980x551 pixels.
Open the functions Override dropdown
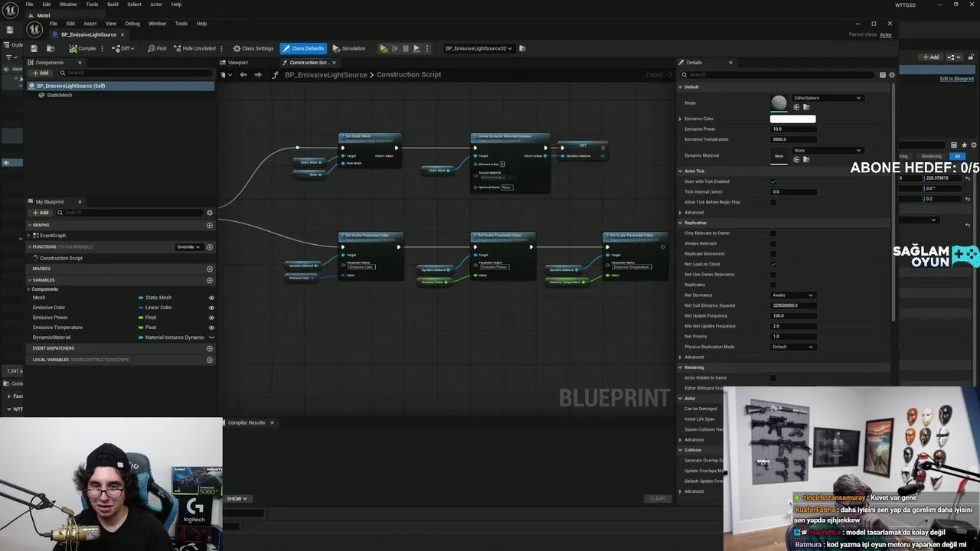(188, 247)
